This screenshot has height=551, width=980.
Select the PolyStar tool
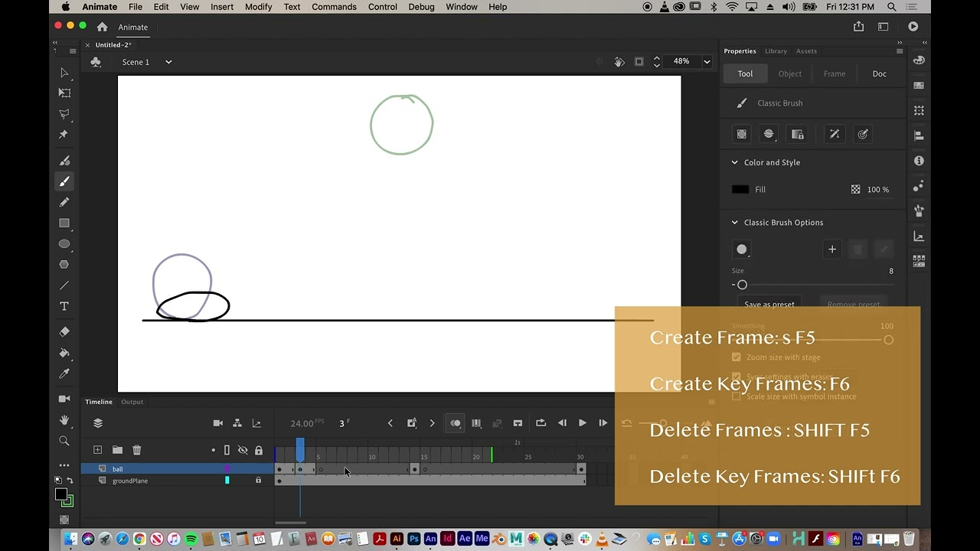coord(64,265)
